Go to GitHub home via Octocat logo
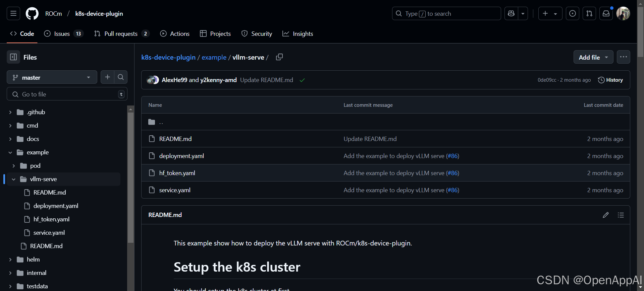This screenshot has height=291, width=644. [x=32, y=13]
